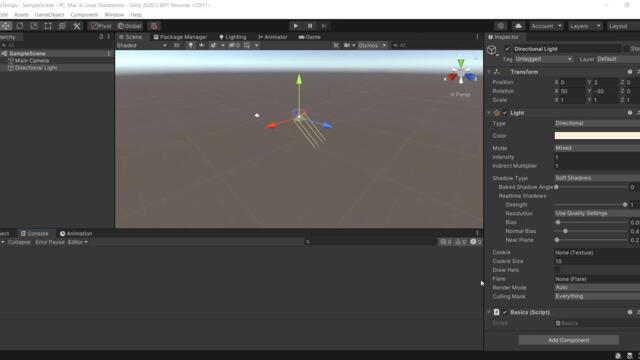This screenshot has height=360, width=640.
Task: Open component tools wrench icon in Scene view
Action: tap(336, 45)
